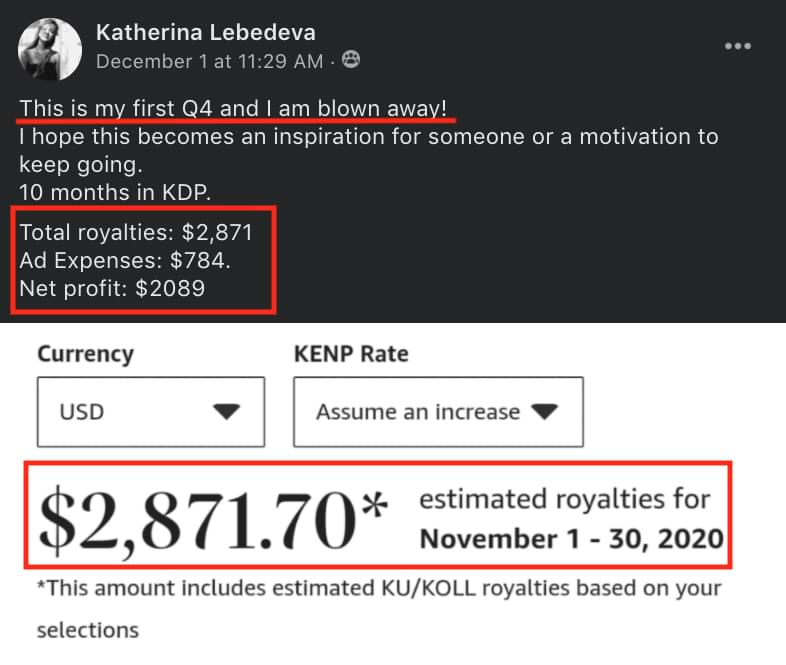
Task: Click the December 1 at 11:29 AM timestamp
Action: pos(210,62)
